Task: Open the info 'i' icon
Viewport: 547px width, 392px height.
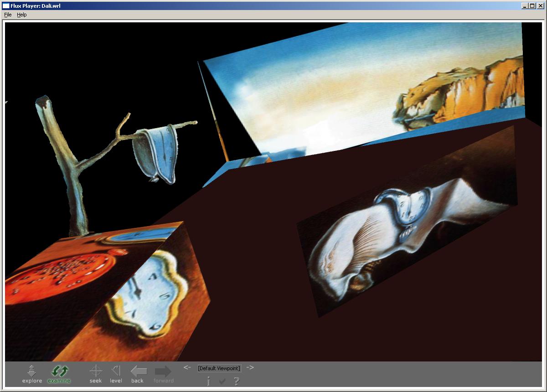Action: click(x=208, y=381)
